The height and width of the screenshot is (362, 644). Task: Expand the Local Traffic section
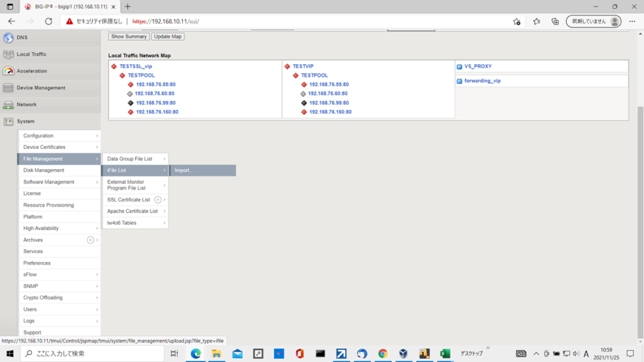coord(31,55)
